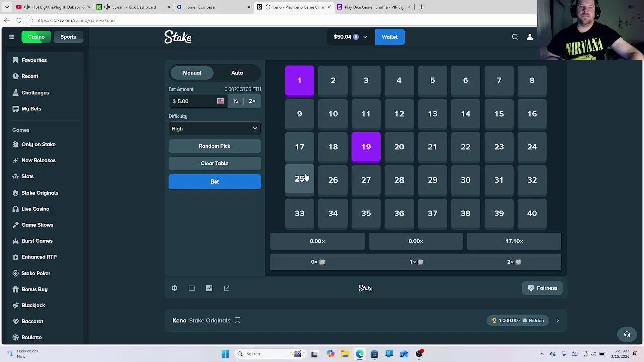Deselect Keno tile number 19
644x362 pixels.
click(366, 147)
